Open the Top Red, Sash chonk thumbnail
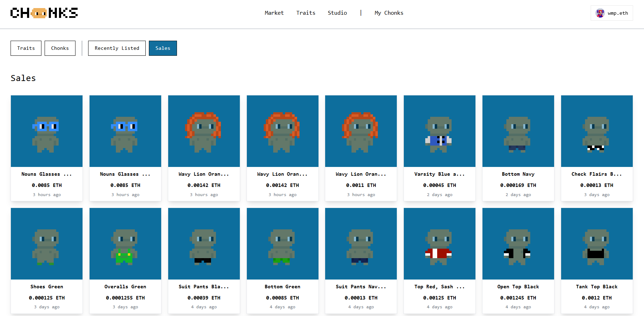This screenshot has height=316, width=644. tap(440, 244)
